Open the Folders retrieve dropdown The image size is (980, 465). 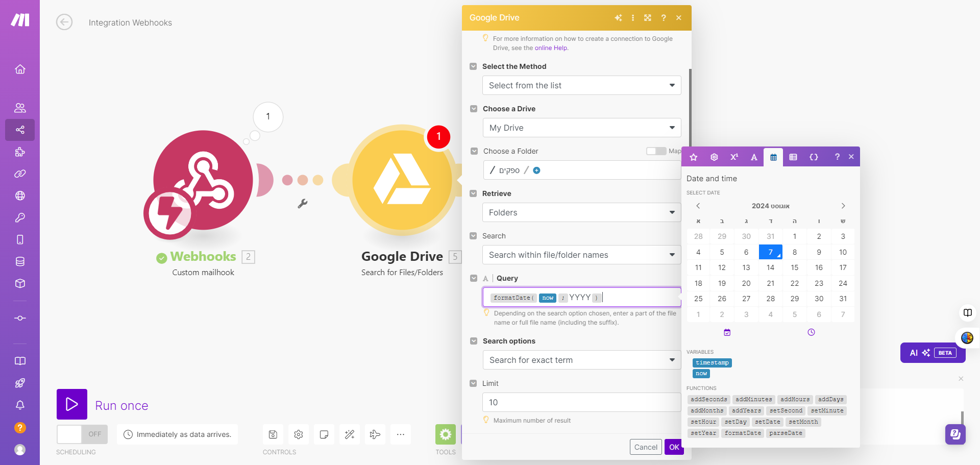point(581,212)
